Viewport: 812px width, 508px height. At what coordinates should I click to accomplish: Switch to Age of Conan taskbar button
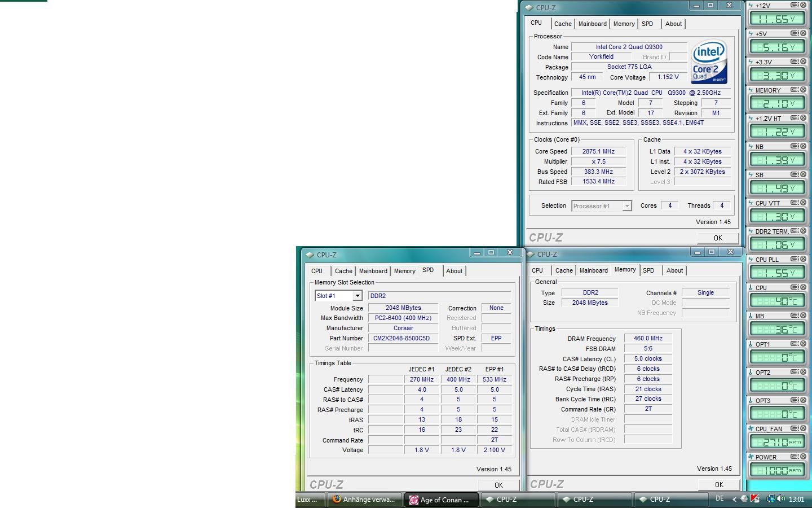click(442, 500)
